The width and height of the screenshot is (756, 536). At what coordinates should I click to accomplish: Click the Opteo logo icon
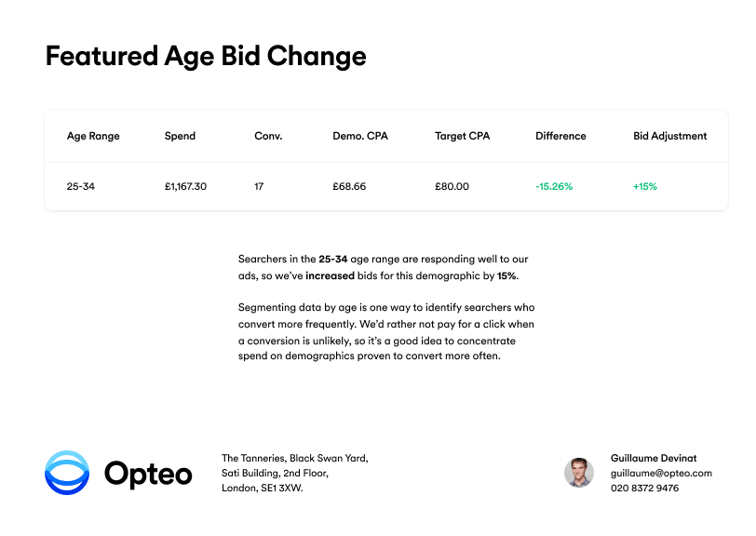67,473
